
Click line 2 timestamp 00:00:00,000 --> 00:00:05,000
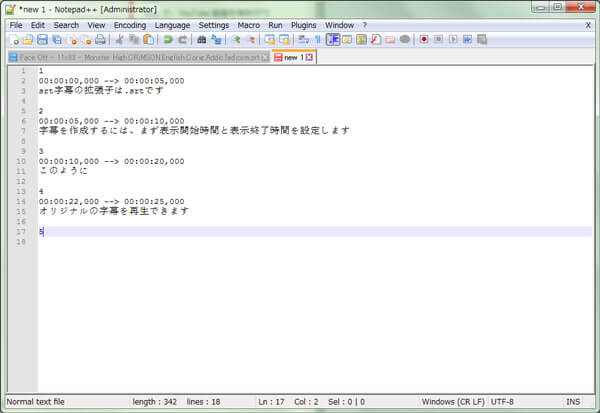111,81
